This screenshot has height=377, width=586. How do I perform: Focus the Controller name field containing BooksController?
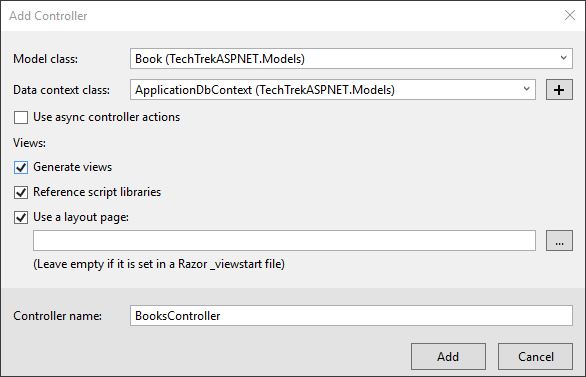351,316
